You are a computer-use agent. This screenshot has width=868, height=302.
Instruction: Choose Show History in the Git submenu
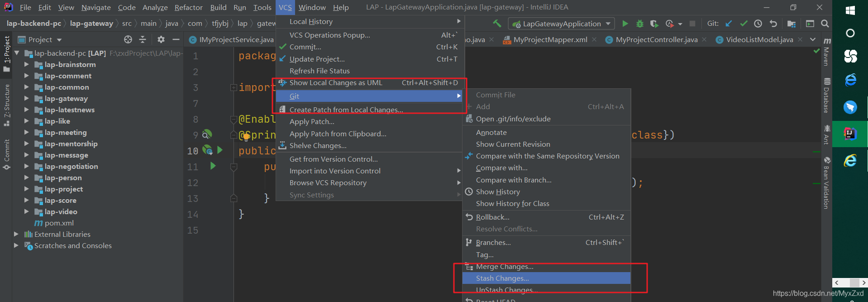[546, 192]
